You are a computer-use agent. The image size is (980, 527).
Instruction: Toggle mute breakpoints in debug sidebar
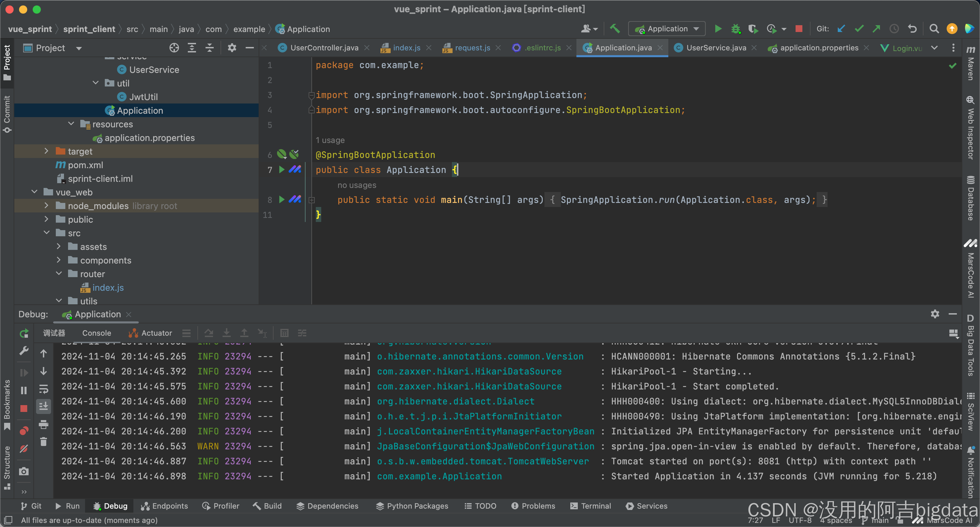point(24,449)
